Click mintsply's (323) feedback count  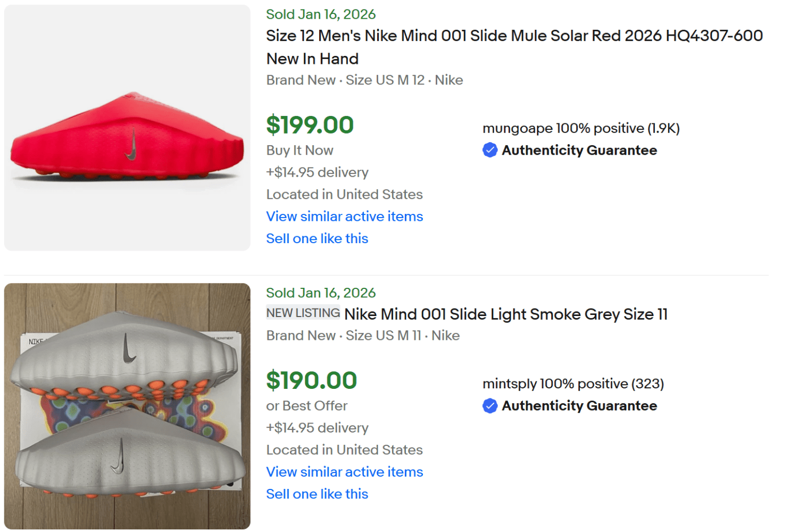(647, 384)
